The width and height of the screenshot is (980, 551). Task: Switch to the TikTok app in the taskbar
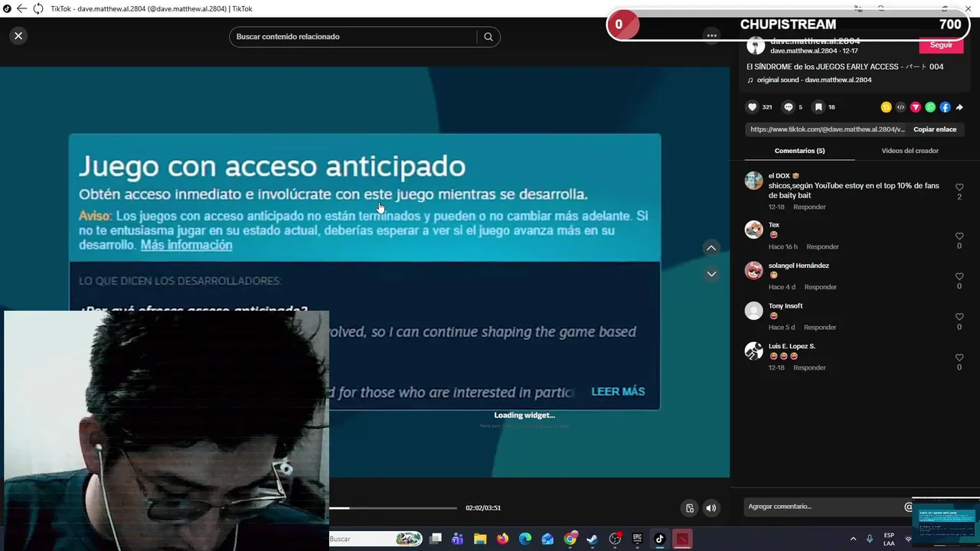pos(659,539)
